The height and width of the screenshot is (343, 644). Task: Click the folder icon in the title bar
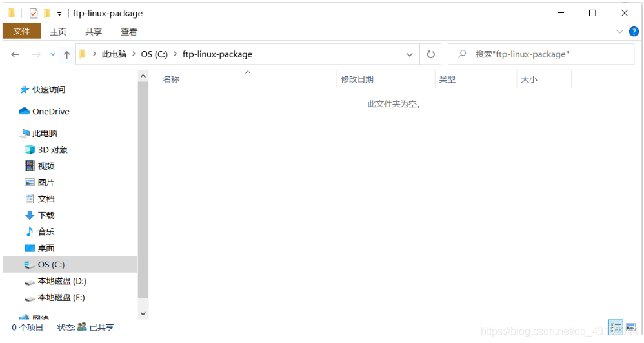coord(12,13)
